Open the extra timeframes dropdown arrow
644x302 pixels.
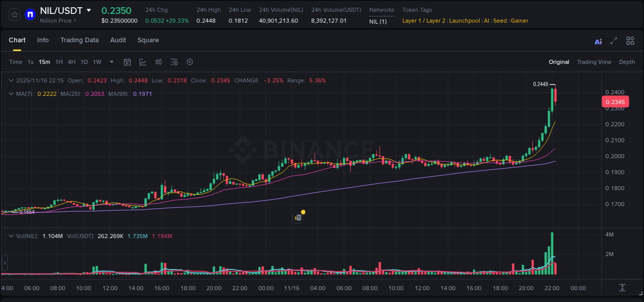tap(111, 61)
